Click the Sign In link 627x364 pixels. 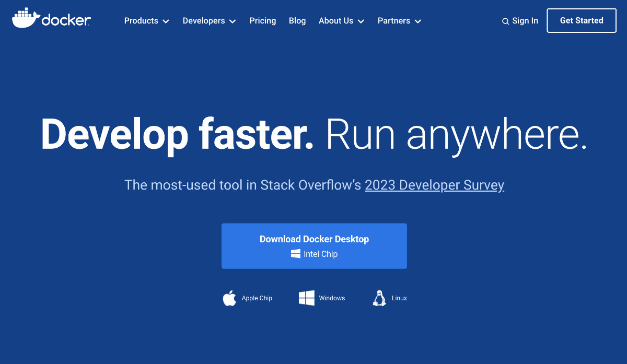point(525,21)
